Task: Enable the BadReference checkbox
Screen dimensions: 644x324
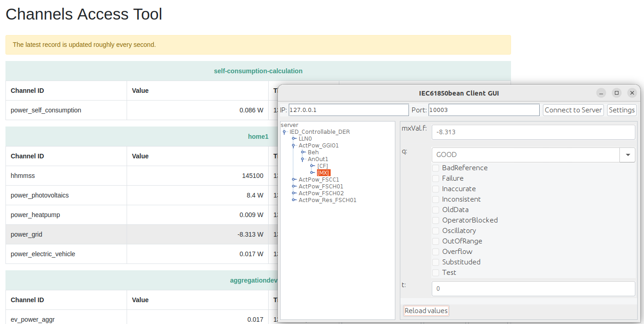Action: (435, 168)
